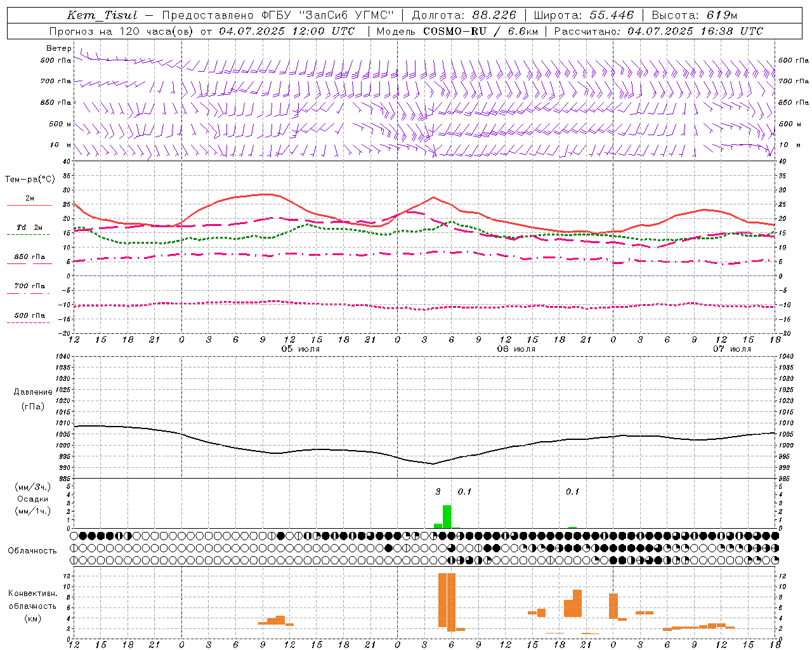The height and width of the screenshot is (650, 812).
Task: Click the Долгота: 88.226 value
Action: 464,15
